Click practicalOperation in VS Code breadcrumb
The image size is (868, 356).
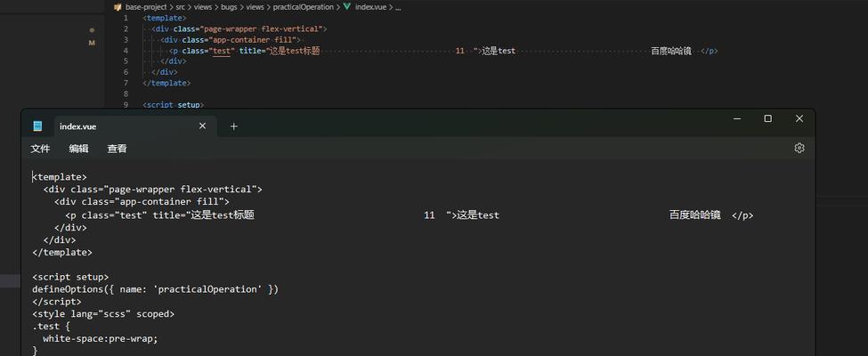[304, 7]
